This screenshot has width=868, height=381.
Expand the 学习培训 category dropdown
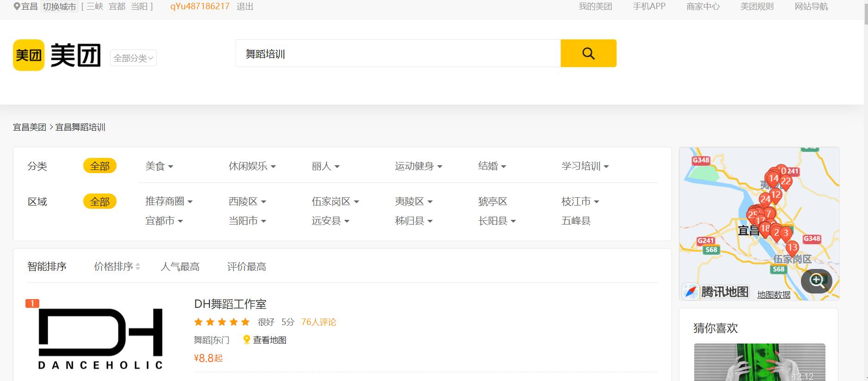(585, 166)
